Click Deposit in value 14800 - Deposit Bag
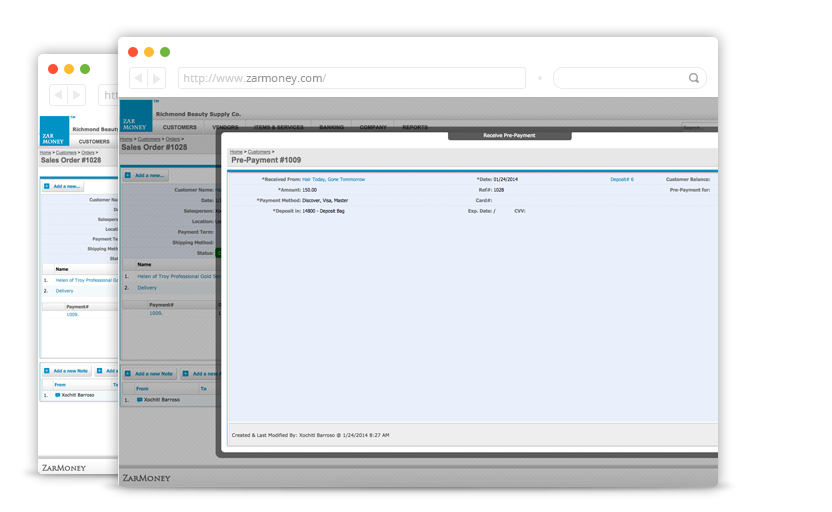Image resolution: width=832 pixels, height=512 pixels. (324, 211)
